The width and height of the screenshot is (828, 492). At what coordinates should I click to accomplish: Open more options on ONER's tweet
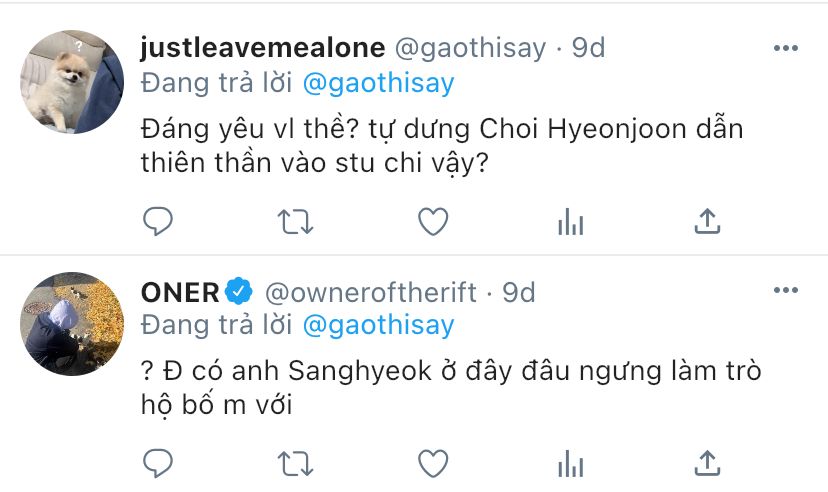(x=787, y=291)
